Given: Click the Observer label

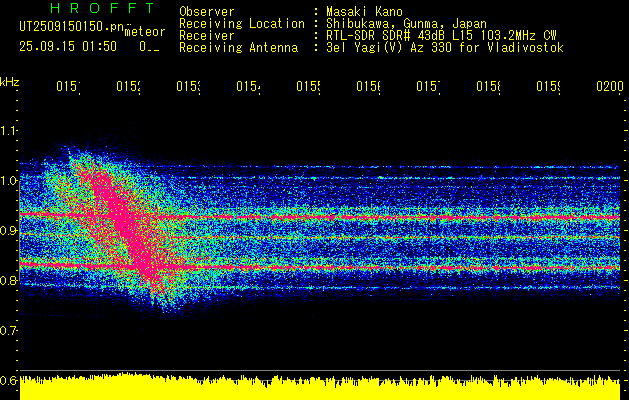Looking at the screenshot, I should pyautogui.click(x=207, y=11).
